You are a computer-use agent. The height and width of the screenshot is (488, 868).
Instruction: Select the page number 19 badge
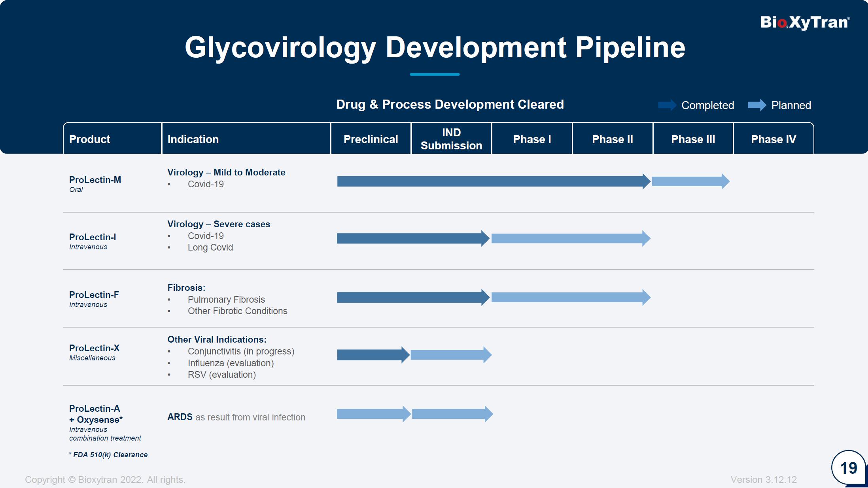(849, 468)
